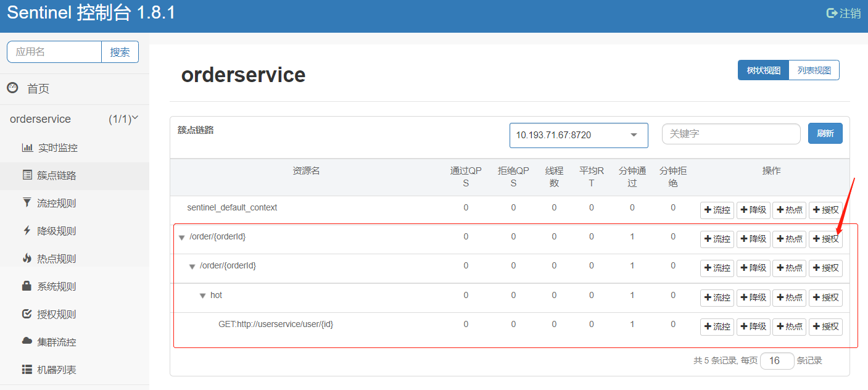Click resource name GET:http://userservice/user/{id}
Screen dimensions: 868x390
pyautogui.click(x=276, y=324)
